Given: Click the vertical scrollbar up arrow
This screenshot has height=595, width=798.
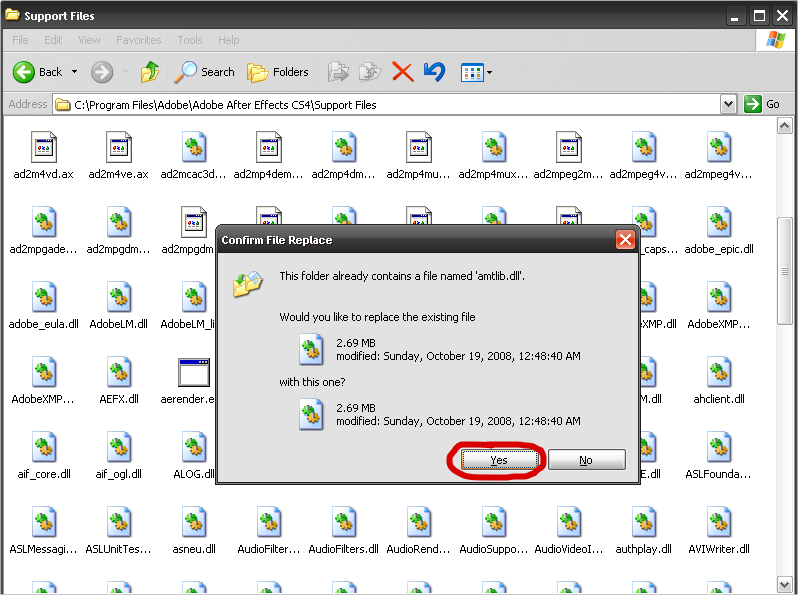Looking at the screenshot, I should (x=784, y=125).
